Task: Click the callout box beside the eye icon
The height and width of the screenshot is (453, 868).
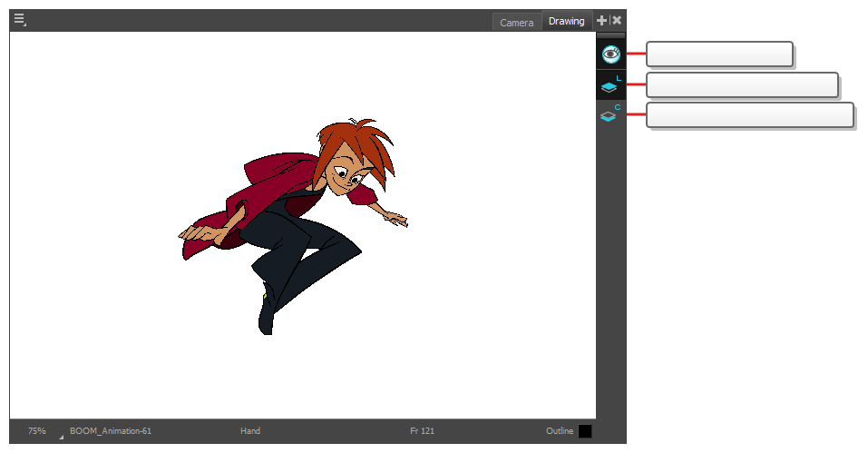Action: (x=719, y=54)
